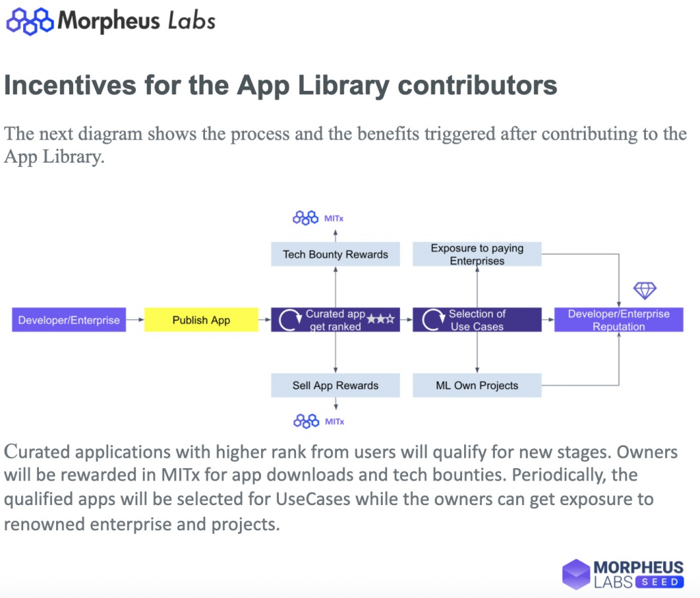Click the "Incentives for the App Library contributors" heading

pyautogui.click(x=281, y=85)
